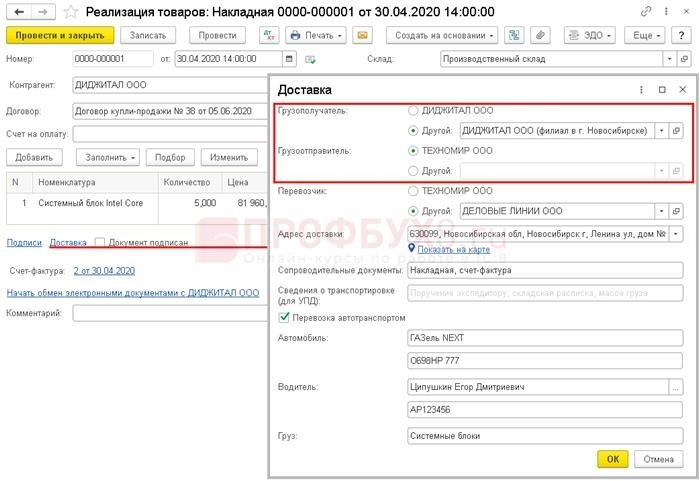Go forward with the right arrow button
This screenshot has width=700, height=481.
(x=43, y=12)
